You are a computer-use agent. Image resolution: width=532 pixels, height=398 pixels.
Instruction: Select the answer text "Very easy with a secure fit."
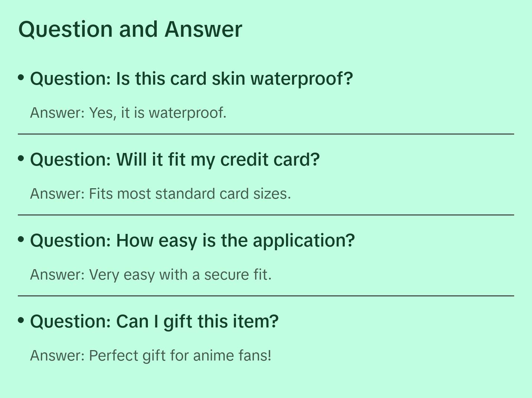(x=180, y=275)
